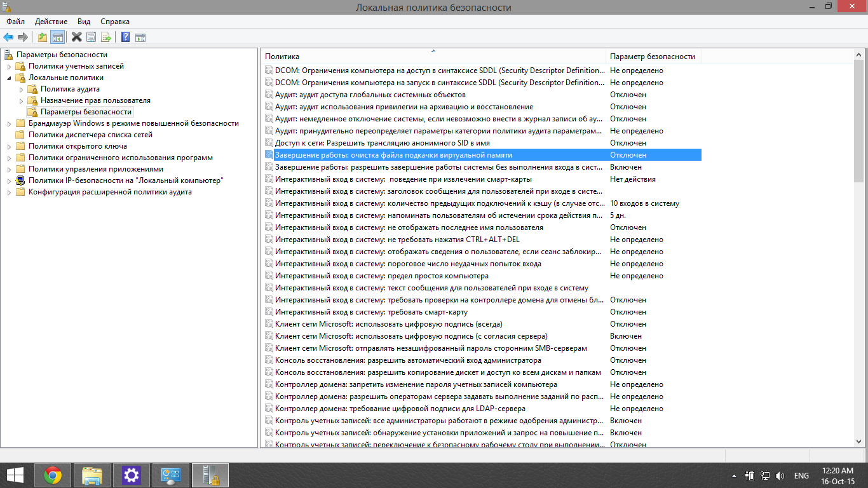This screenshot has width=868, height=488.
Task: Expand Конфигурация расширенной политики аудита node
Action: [x=9, y=192]
